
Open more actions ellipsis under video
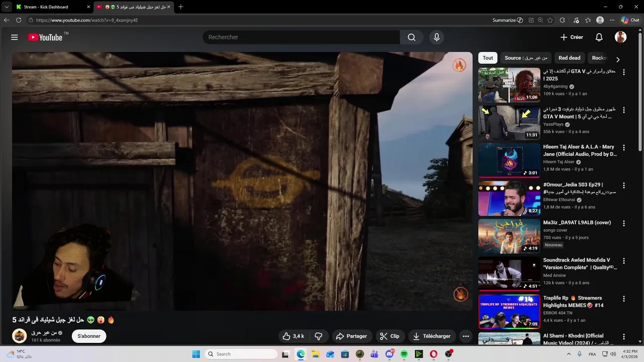coord(466,336)
